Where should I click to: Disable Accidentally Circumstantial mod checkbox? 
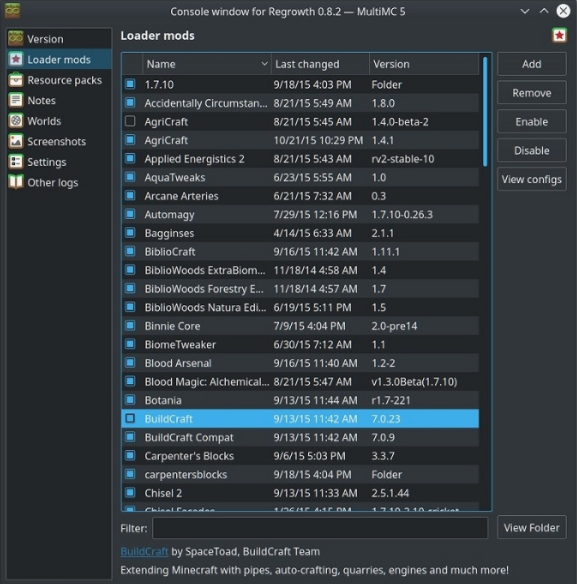coord(130,103)
